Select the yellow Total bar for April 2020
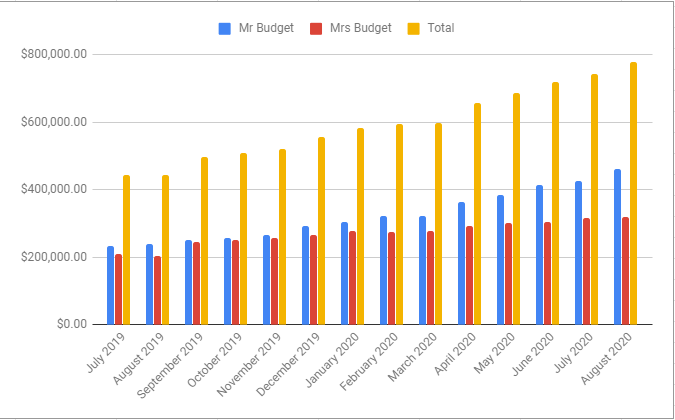Screen dimensions: 675x420 [x=477, y=213]
